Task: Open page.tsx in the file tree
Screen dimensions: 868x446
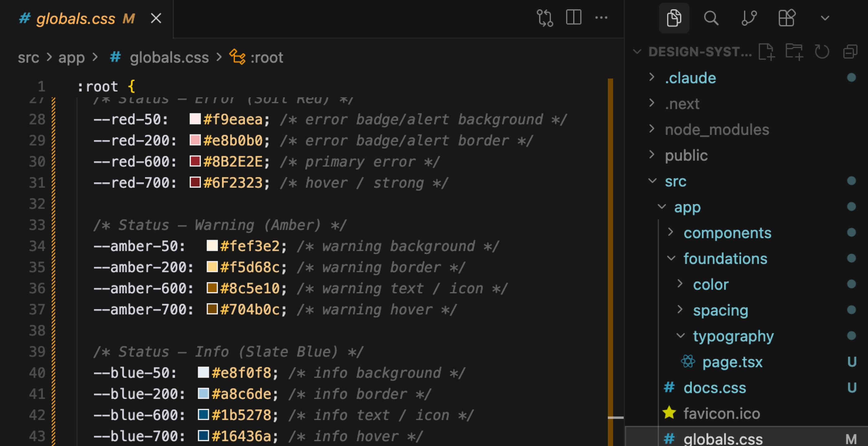Action: [x=746, y=362]
